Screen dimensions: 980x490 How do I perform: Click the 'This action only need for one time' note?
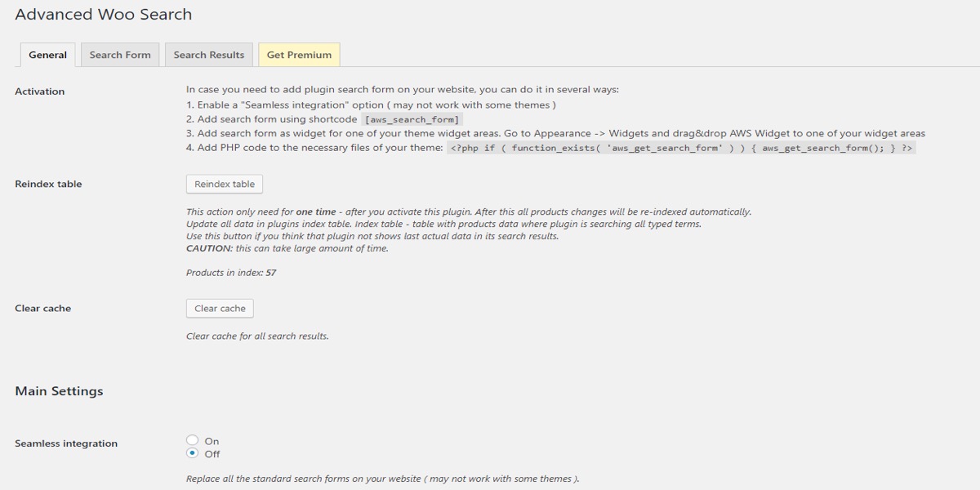[x=469, y=212]
